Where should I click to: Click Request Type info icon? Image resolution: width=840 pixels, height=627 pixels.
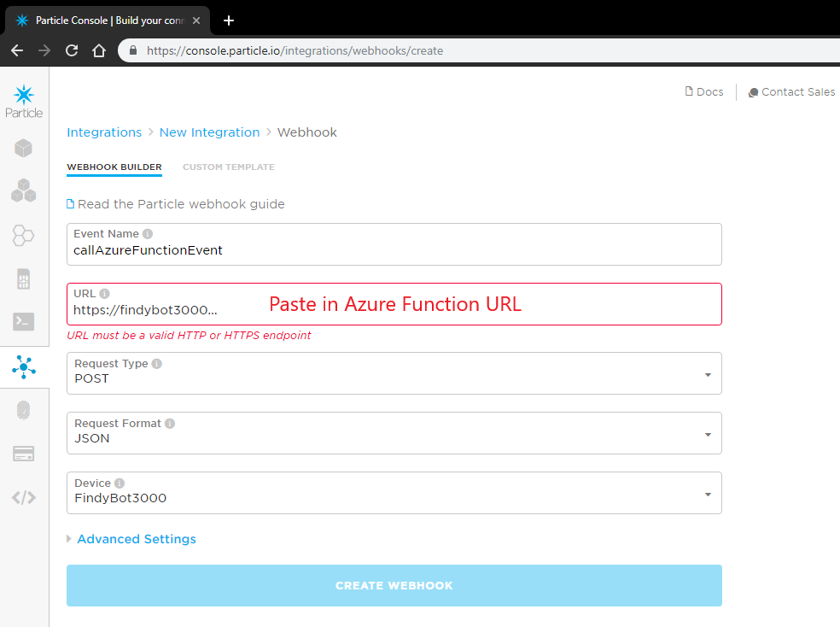click(157, 364)
